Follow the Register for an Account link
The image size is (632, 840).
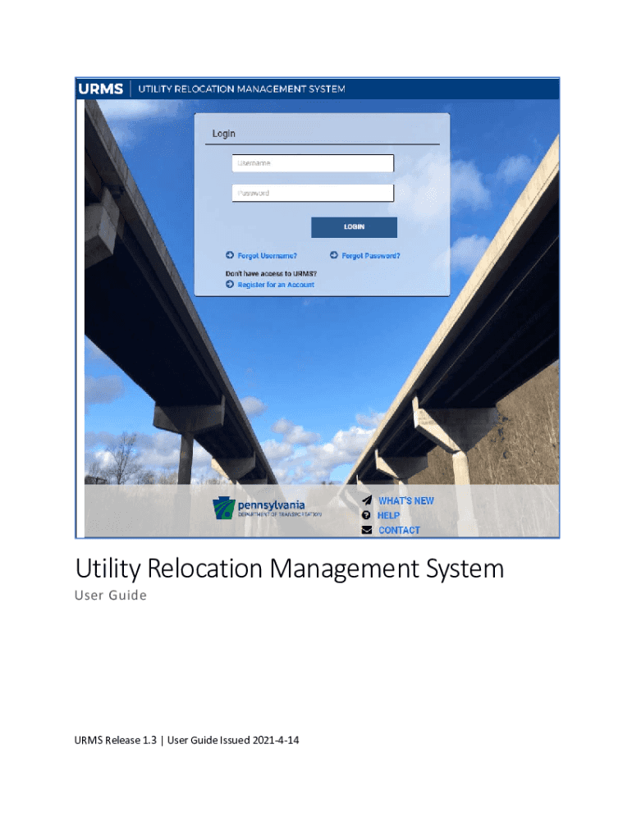click(x=276, y=285)
